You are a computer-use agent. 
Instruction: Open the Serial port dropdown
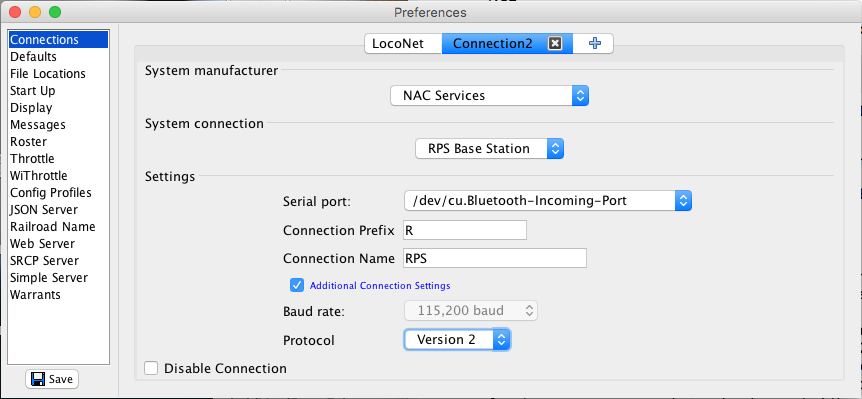tap(547, 201)
